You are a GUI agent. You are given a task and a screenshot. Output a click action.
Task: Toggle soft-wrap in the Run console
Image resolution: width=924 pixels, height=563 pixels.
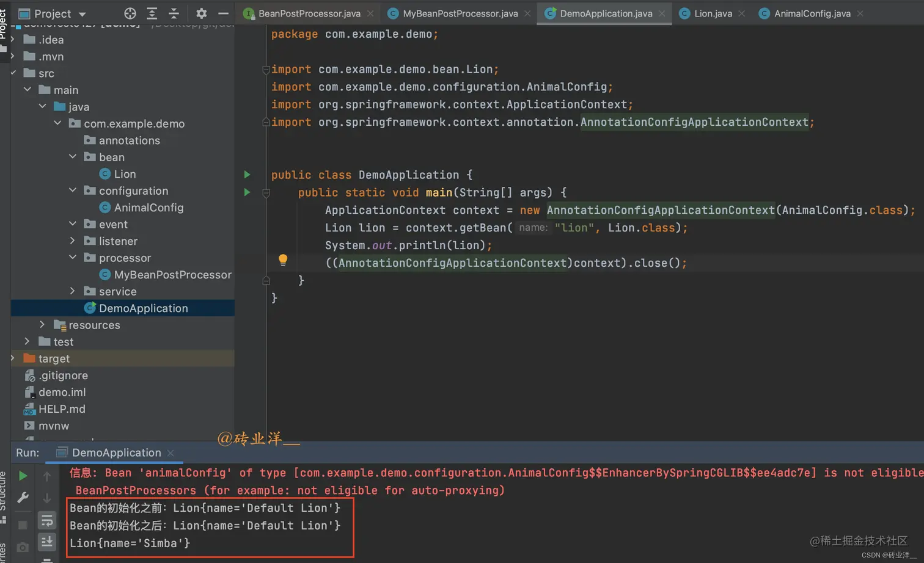(47, 521)
